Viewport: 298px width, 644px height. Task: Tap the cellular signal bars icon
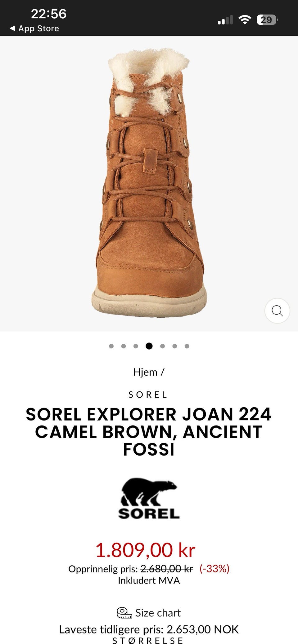tap(225, 20)
